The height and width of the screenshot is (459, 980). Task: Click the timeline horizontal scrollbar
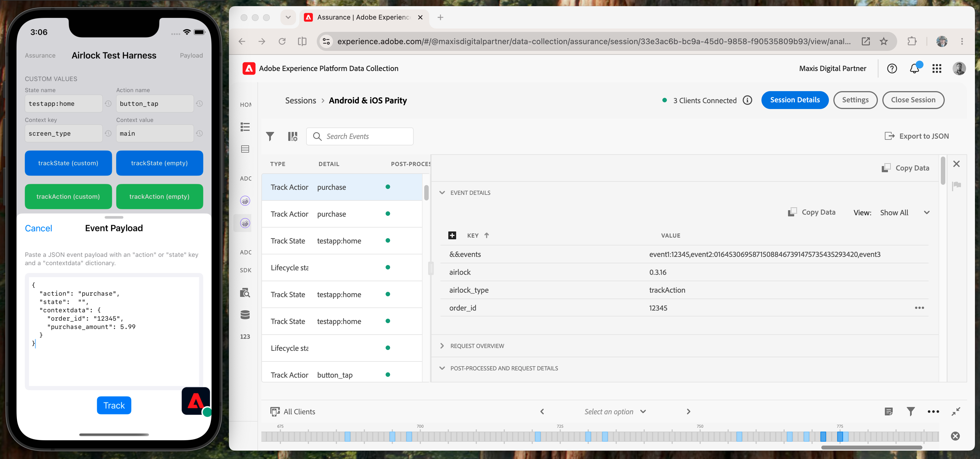pos(872,448)
